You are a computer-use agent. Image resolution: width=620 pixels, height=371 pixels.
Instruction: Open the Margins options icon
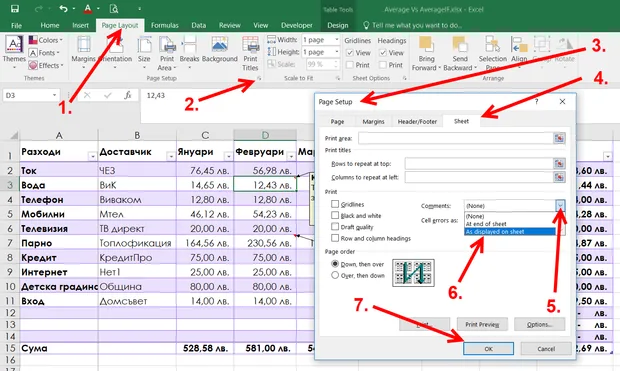coord(83,45)
